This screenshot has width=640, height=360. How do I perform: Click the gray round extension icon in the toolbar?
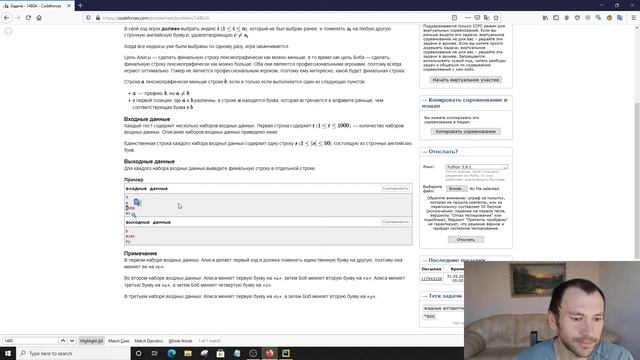coord(588,18)
